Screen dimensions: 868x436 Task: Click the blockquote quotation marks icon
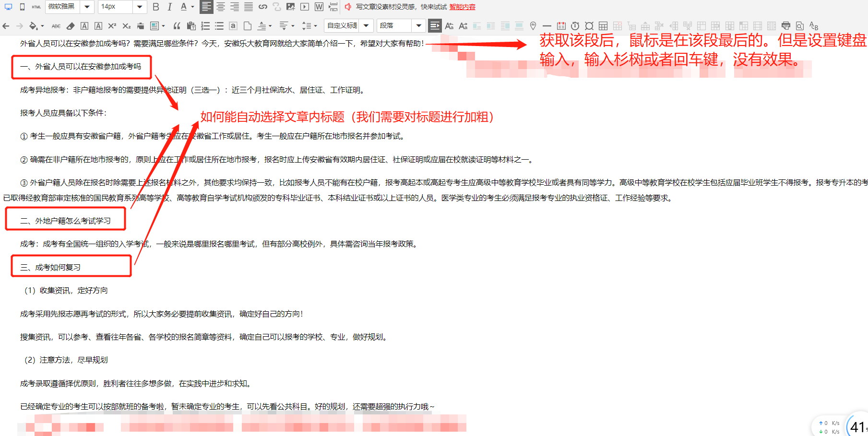(177, 26)
